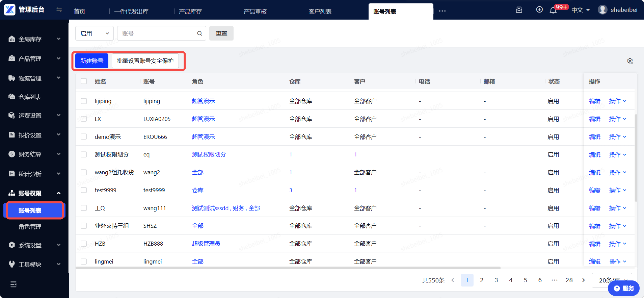644x298 pixels.
Task: Click the 财务结算 coin icon
Action: [x=12, y=154]
